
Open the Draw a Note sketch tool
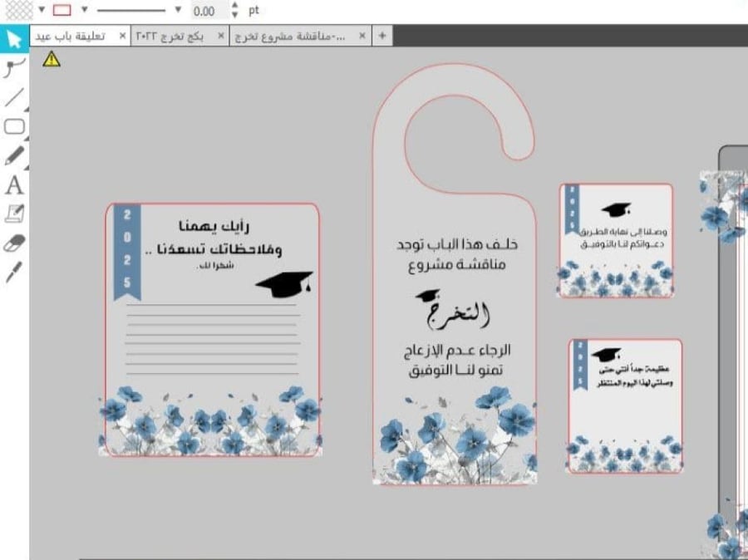click(x=14, y=214)
